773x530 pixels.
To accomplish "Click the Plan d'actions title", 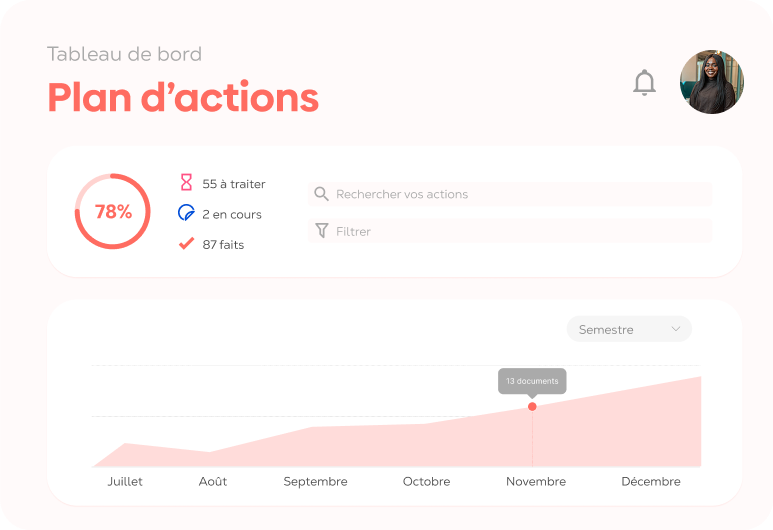I will [183, 97].
